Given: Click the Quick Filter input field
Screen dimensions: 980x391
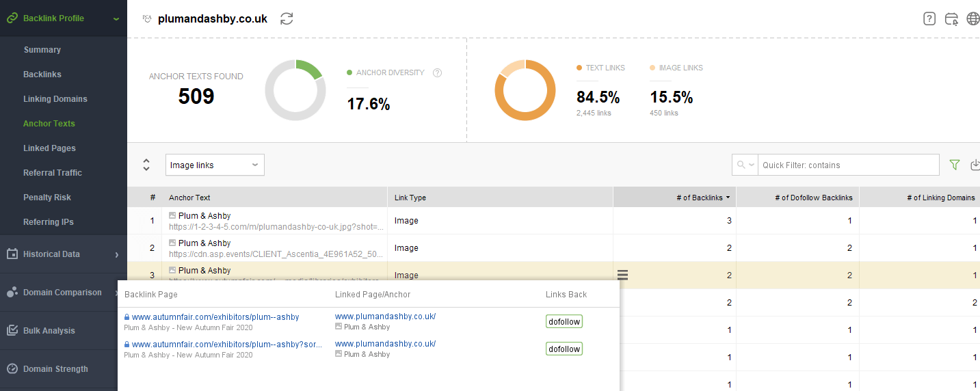Looking at the screenshot, I should 849,165.
